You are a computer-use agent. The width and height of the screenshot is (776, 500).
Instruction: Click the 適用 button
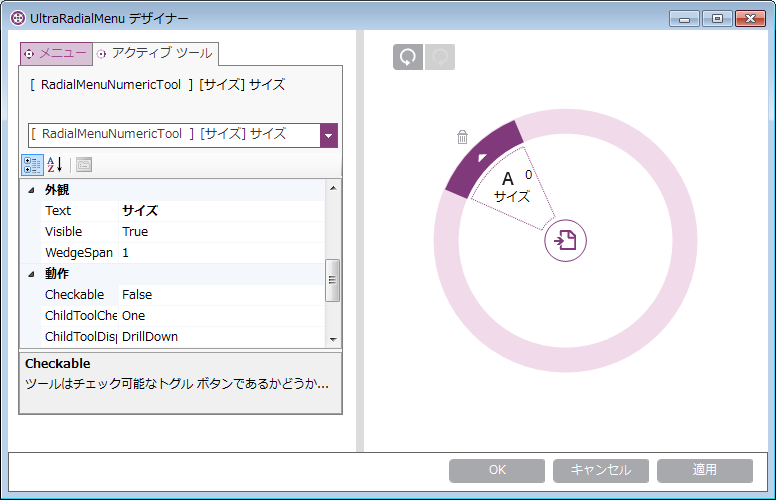click(x=705, y=470)
